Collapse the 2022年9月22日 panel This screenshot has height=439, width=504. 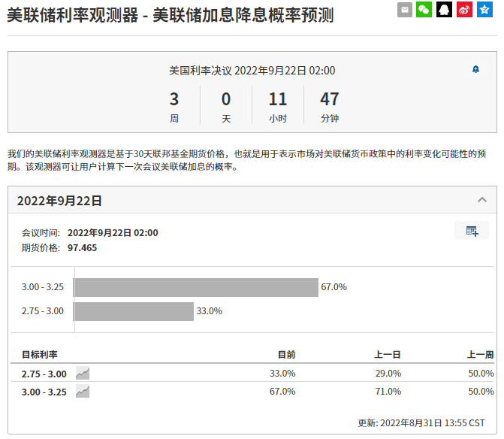pyautogui.click(x=481, y=200)
